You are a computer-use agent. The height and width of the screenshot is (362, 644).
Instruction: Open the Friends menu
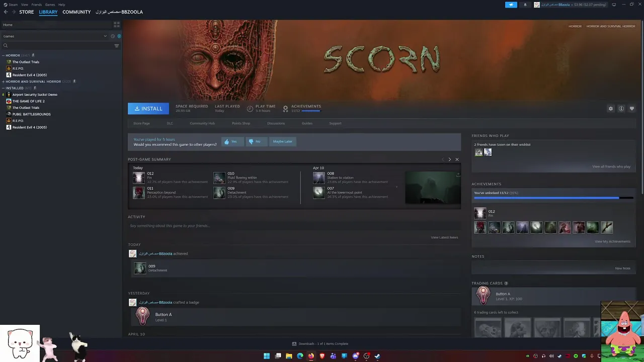click(37, 5)
